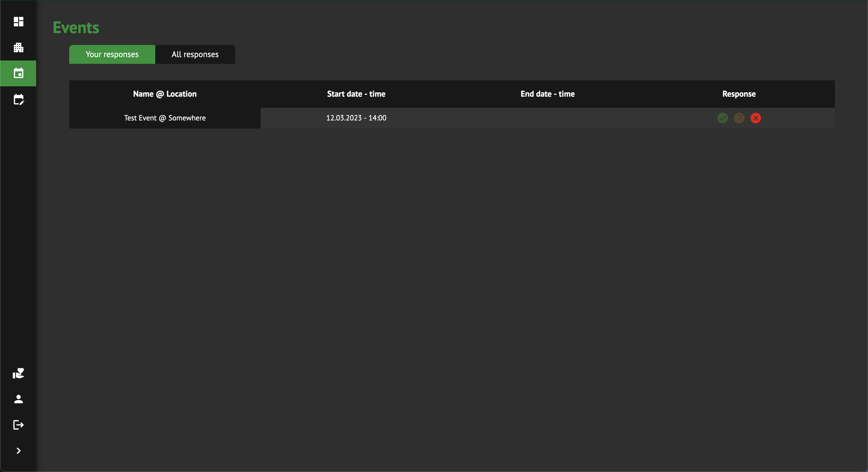Image resolution: width=868 pixels, height=472 pixels.
Task: Open the organization building icon in sidebar
Action: (19, 48)
